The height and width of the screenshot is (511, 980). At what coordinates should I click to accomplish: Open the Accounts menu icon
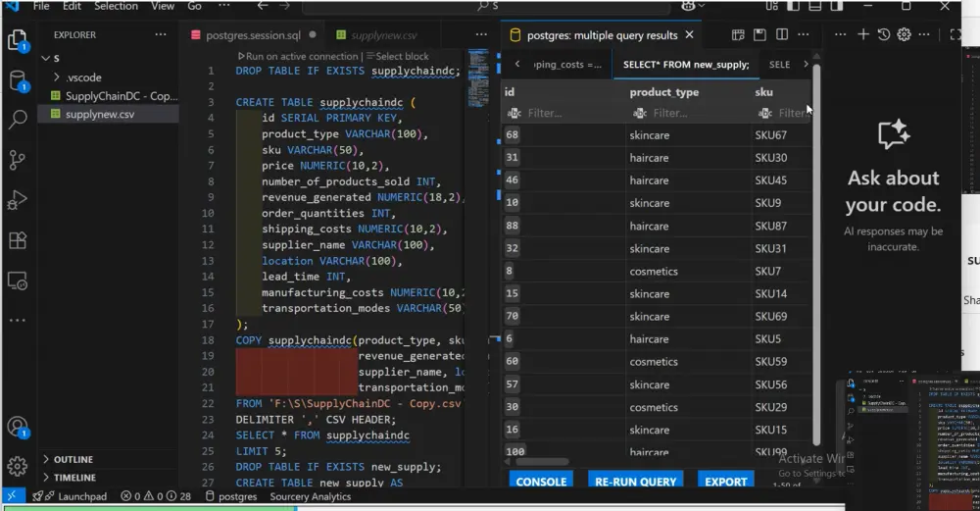pyautogui.click(x=17, y=427)
